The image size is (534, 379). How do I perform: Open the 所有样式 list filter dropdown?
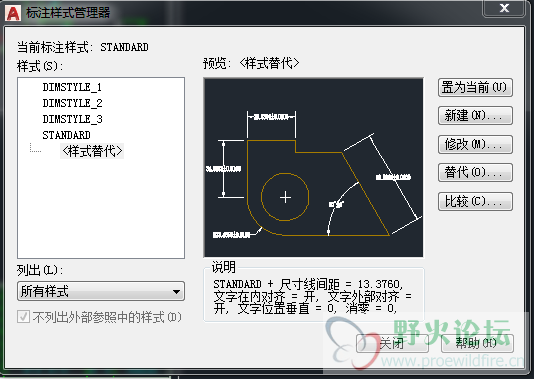pyautogui.click(x=101, y=291)
